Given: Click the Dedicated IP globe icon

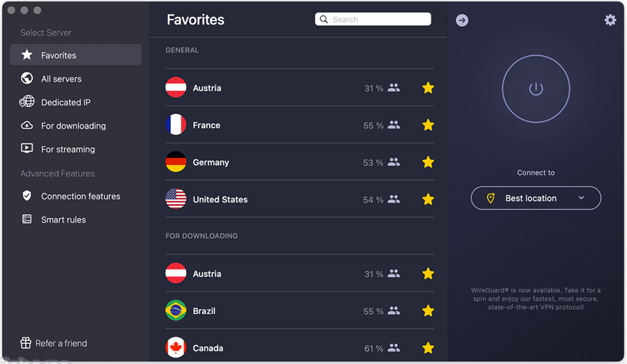Looking at the screenshot, I should 27,102.
